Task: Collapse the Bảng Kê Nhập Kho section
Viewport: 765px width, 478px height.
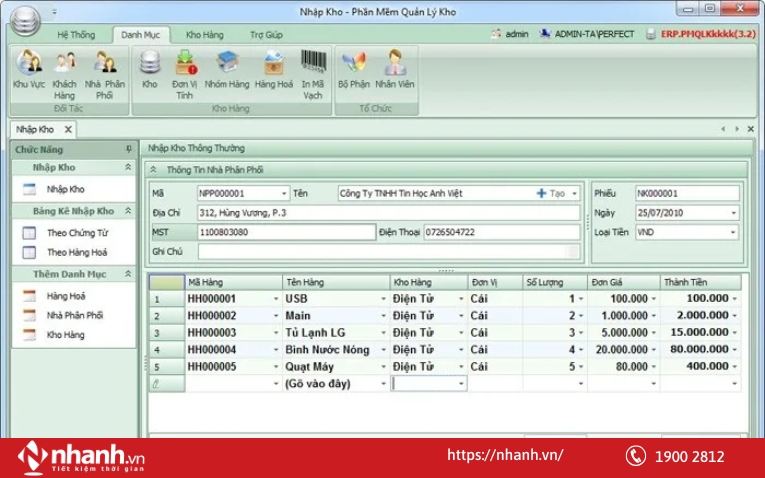Action: point(127,211)
